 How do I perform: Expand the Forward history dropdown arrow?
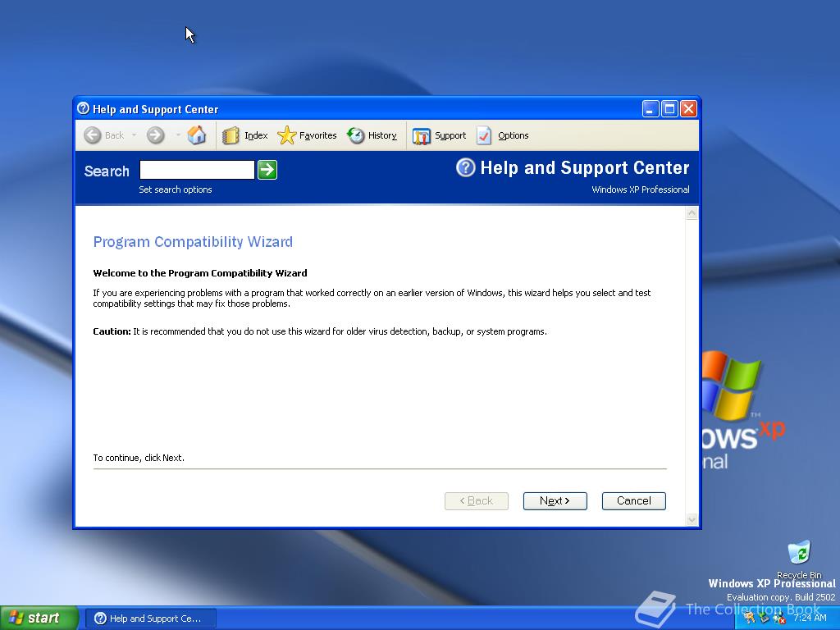177,135
